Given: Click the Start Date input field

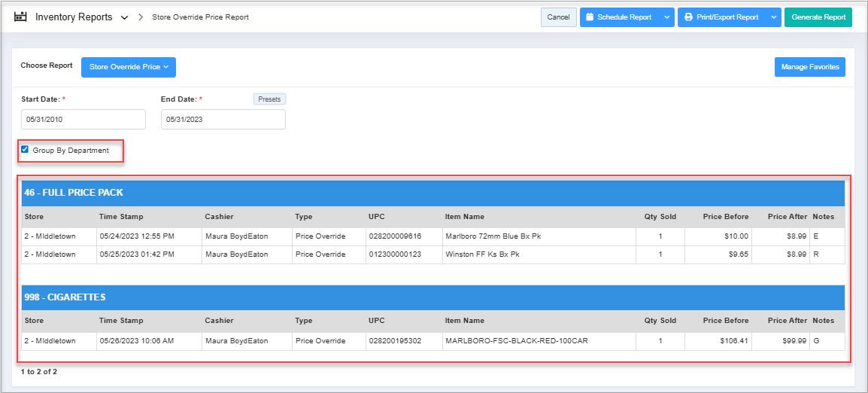Looking at the screenshot, I should [x=83, y=119].
